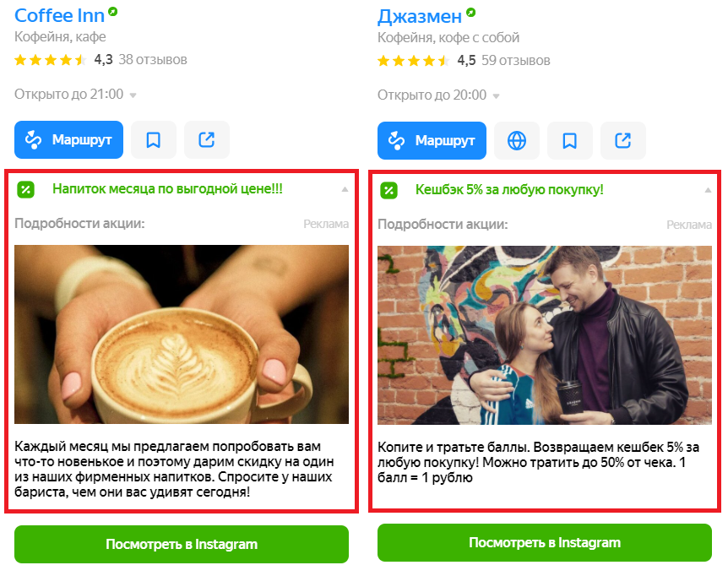Click the latte art coffee photo
The height and width of the screenshot is (576, 728).
[182, 334]
